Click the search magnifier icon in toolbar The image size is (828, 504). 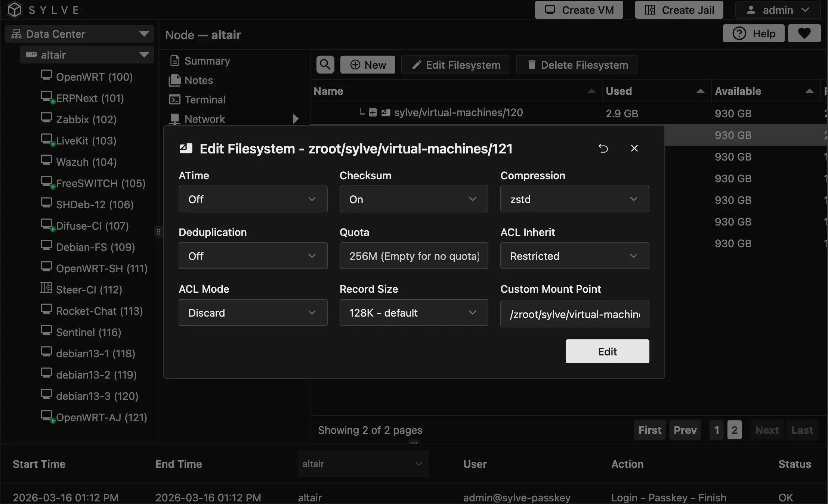click(325, 65)
